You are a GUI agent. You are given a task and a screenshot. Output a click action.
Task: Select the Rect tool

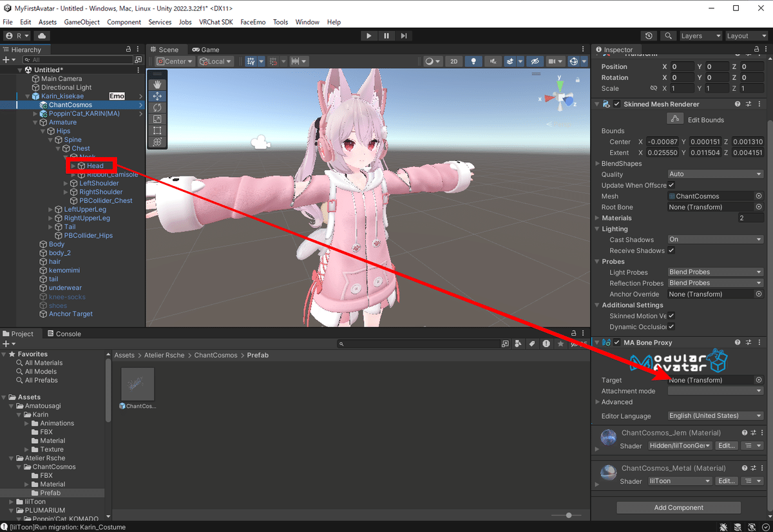coord(158,131)
